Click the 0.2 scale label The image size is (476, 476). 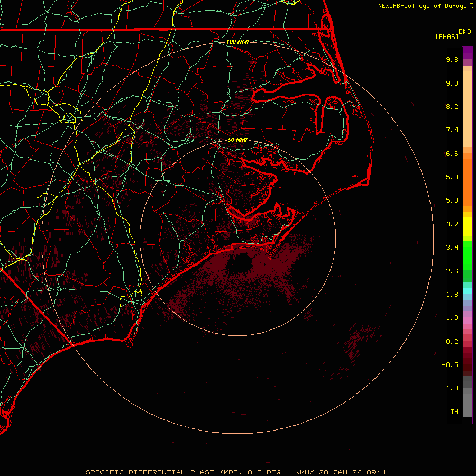452,342
